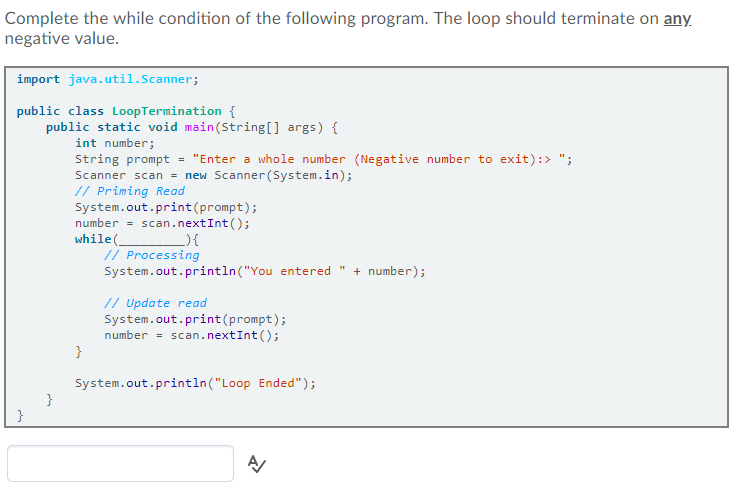Click the '// Update read' comment
This screenshot has height=501, width=748.
156,303
